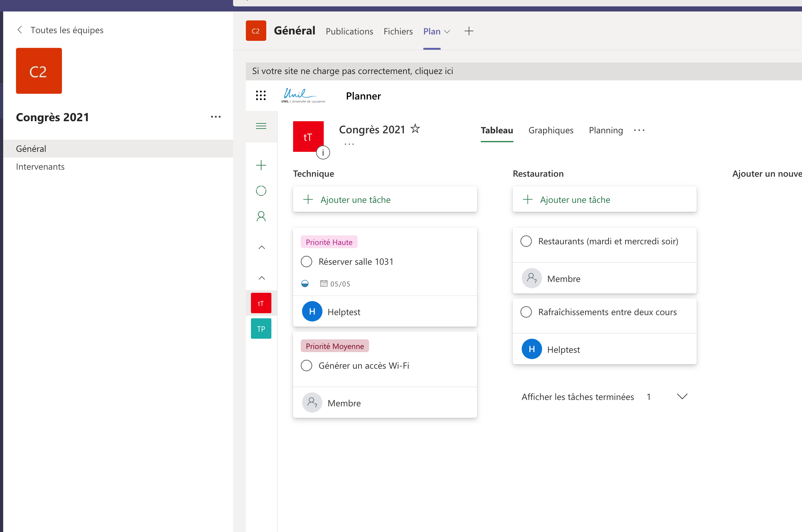The width and height of the screenshot is (802, 532).
Task: Open the Planner hub circle icon
Action: point(261,191)
